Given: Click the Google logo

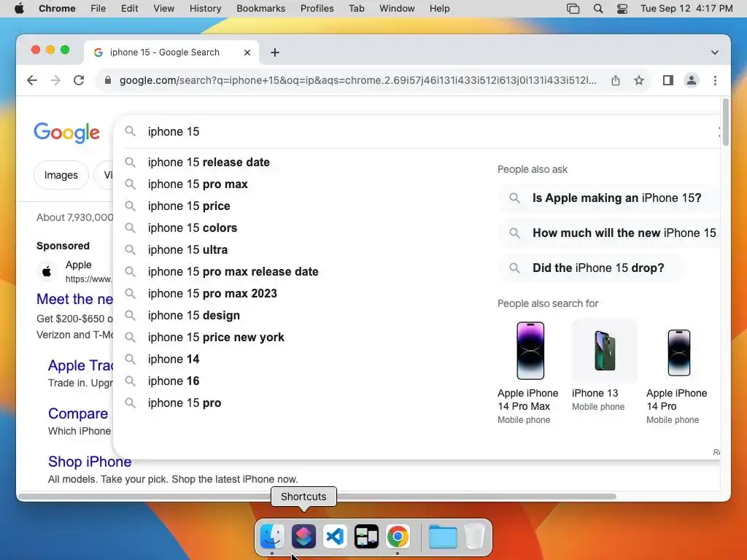Looking at the screenshot, I should (66, 133).
